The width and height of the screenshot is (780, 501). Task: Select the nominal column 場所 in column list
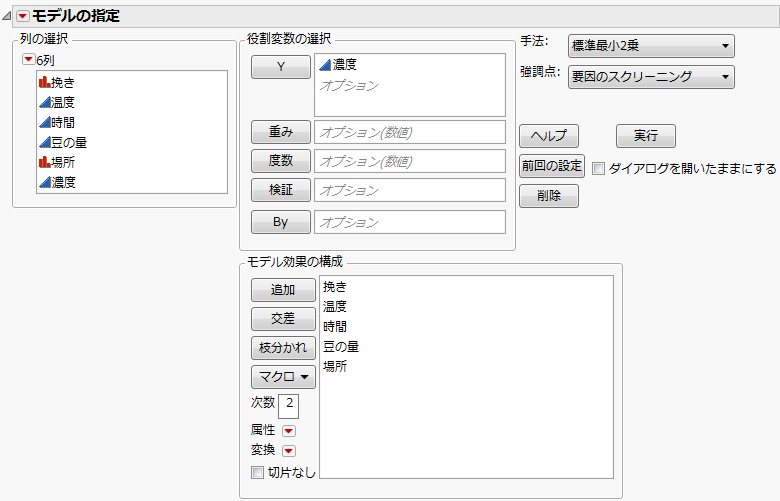click(57, 162)
